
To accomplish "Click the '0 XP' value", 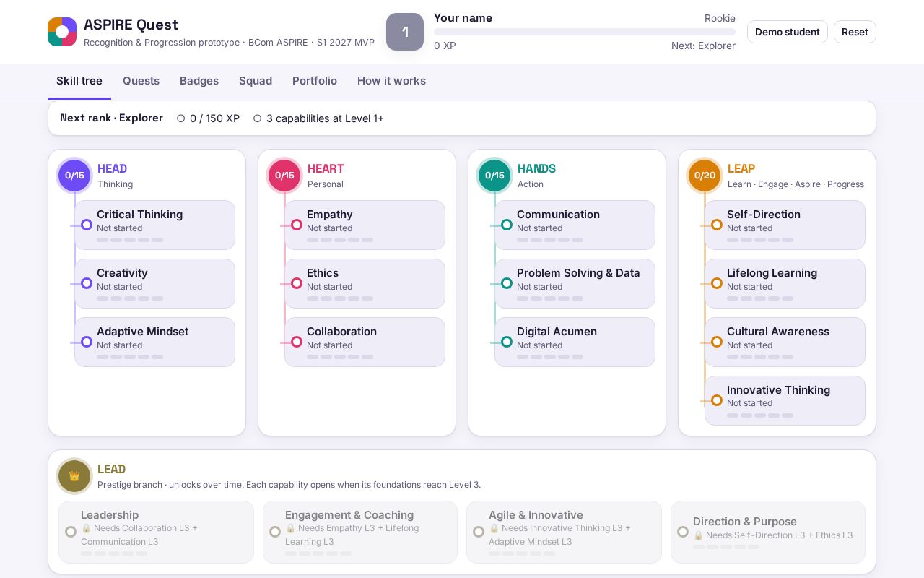I will pyautogui.click(x=445, y=46).
